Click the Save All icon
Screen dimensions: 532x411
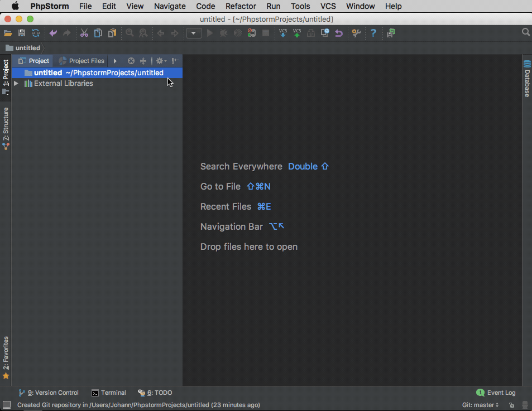pyautogui.click(x=22, y=33)
